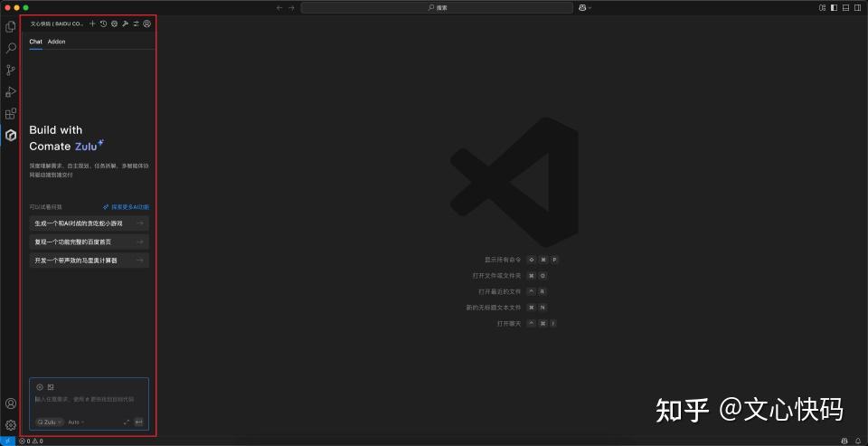868x446 pixels.
Task: Toggle the bottom panel visibility
Action: tap(846, 8)
